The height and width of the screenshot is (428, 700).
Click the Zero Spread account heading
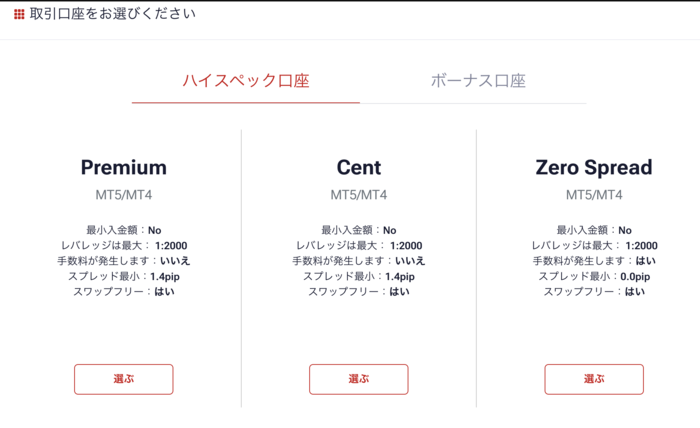click(x=594, y=167)
